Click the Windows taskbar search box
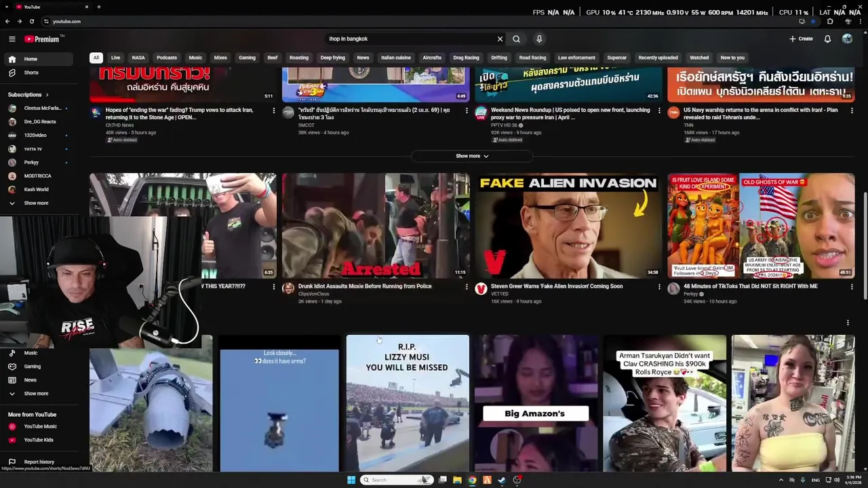Viewport: 868px width, 488px height. click(x=397, y=480)
